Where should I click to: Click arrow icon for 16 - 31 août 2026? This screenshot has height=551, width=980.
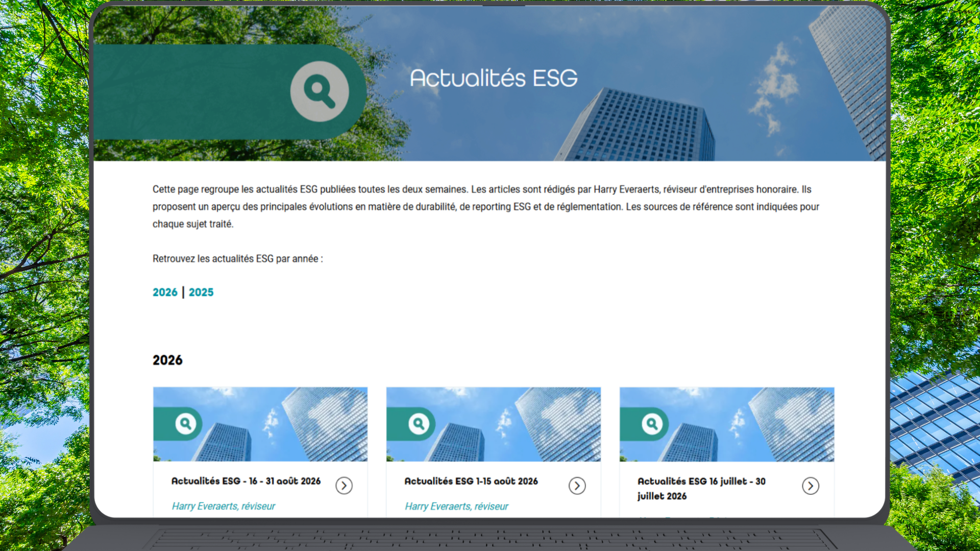pos(344,486)
